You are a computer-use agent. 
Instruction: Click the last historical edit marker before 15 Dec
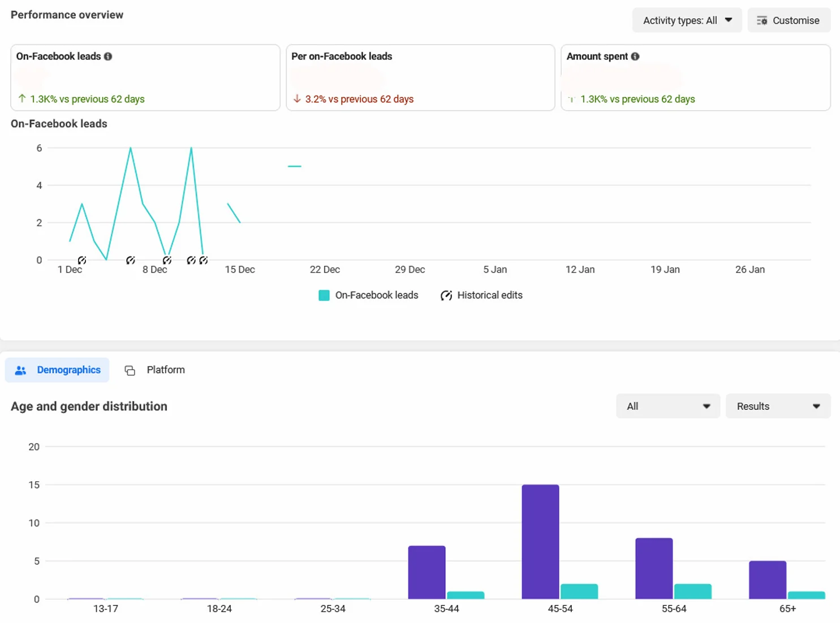click(x=204, y=261)
